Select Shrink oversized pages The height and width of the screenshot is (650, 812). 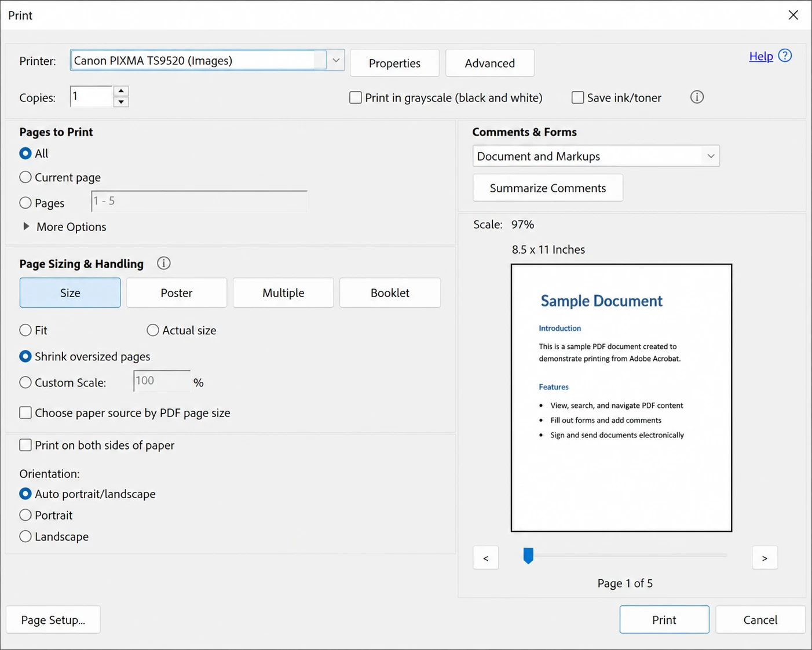click(25, 356)
